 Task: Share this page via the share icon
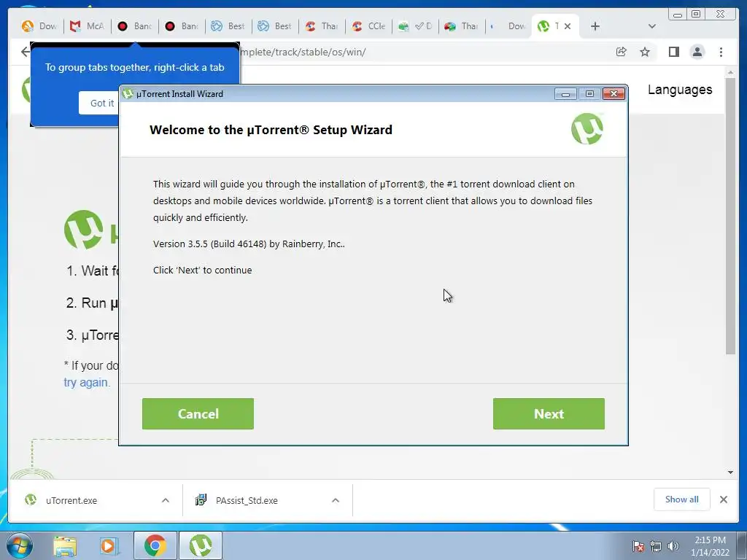[x=622, y=52]
